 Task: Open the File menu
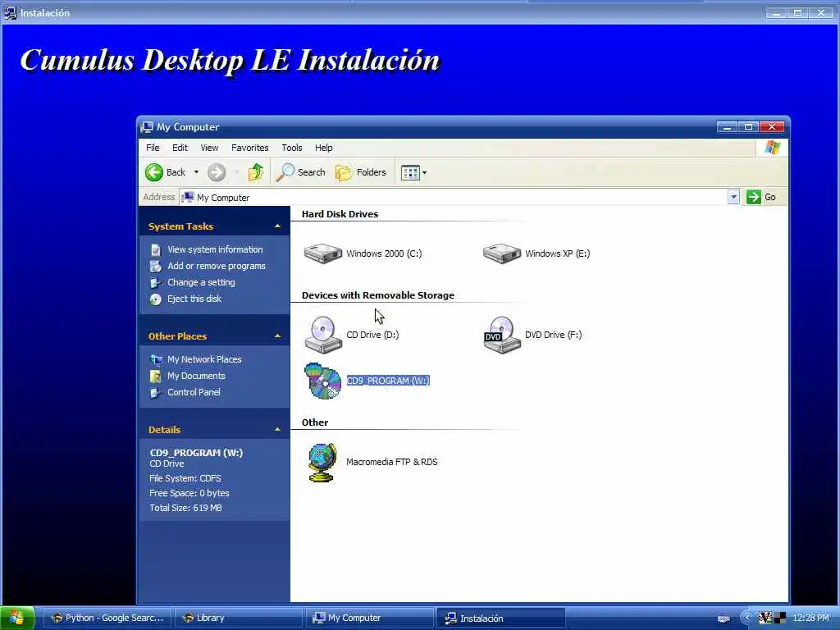[x=153, y=148]
